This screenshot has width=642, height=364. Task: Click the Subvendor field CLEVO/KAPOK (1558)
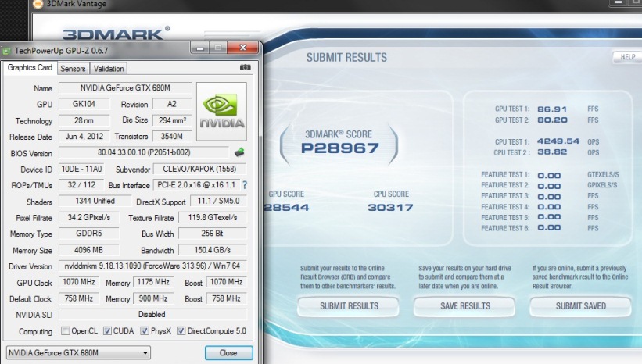[x=199, y=169]
